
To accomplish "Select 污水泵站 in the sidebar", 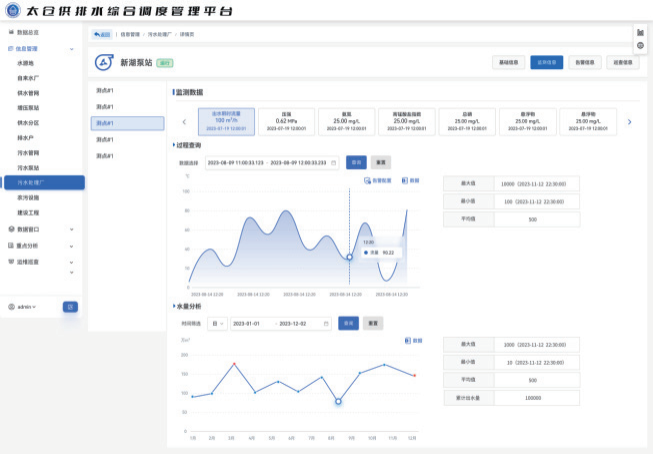I will (28, 168).
